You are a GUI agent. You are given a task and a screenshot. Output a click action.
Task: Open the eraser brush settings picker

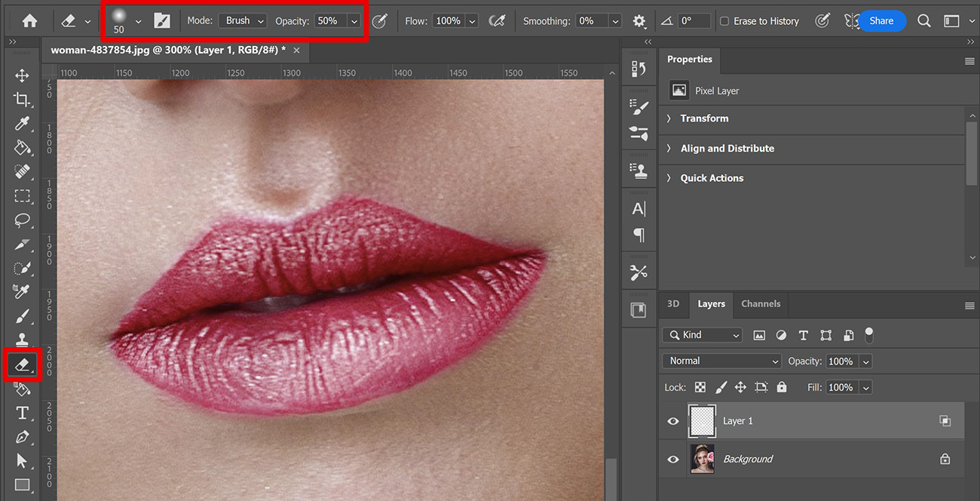[136, 20]
